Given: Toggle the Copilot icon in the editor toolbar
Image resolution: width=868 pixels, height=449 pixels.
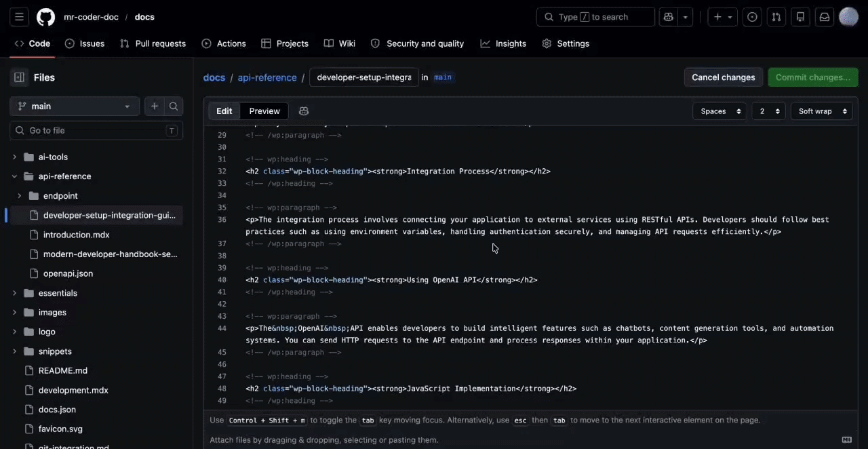Looking at the screenshot, I should (304, 111).
